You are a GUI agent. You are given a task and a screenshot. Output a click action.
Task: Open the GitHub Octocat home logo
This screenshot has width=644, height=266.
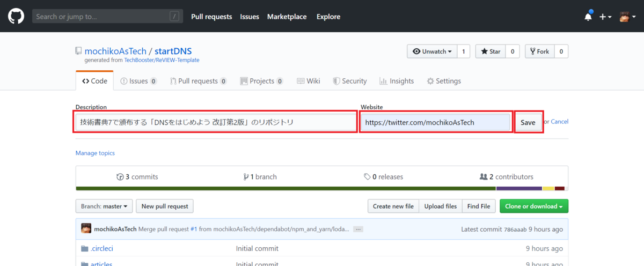pos(16,16)
